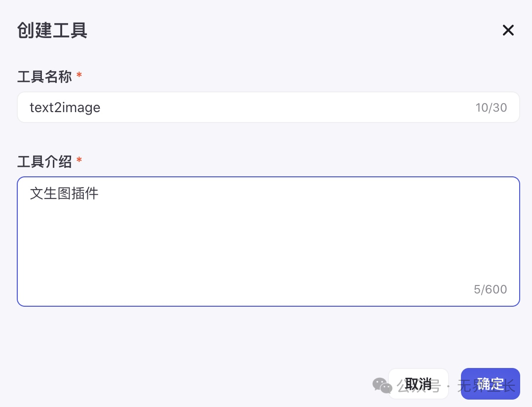This screenshot has height=407, width=532.
Task: Click the red asterisk beside 工具名称
Action: coord(79,76)
